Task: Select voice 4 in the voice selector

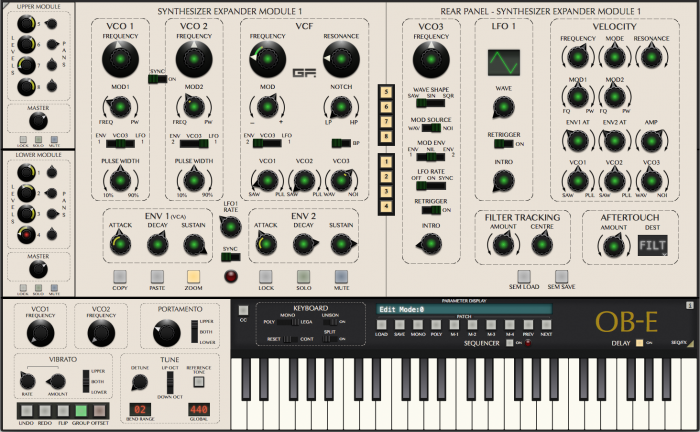Action: (386, 206)
